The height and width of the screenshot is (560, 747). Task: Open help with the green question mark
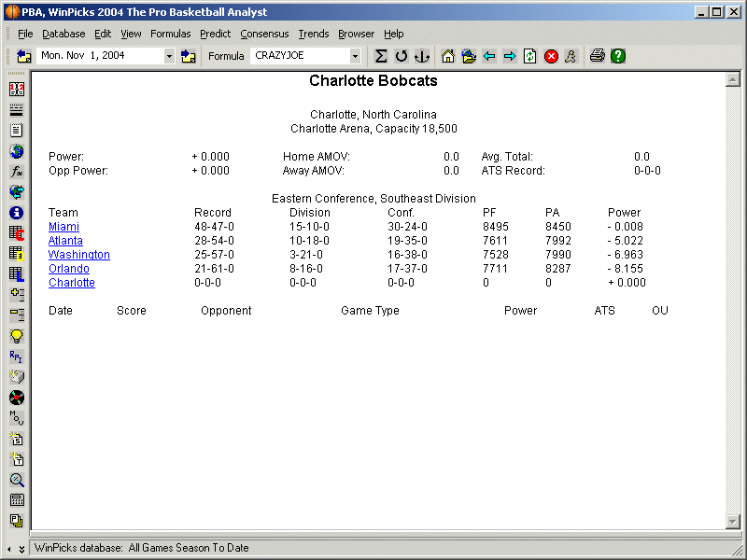(618, 56)
